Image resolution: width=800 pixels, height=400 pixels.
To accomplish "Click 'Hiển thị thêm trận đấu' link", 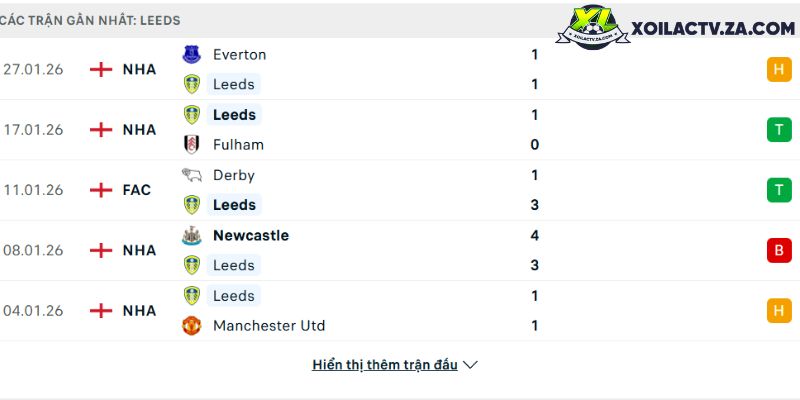I will pos(385,365).
